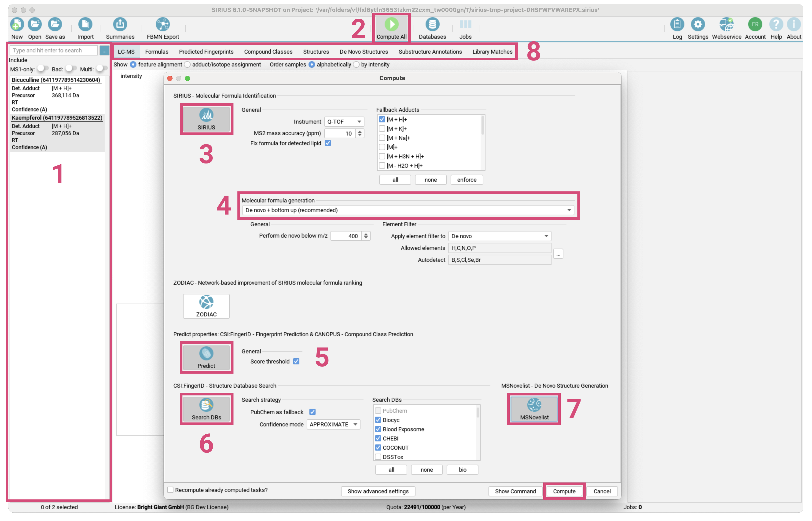The image size is (812, 521).
Task: Click the Cancel button
Action: coord(602,491)
